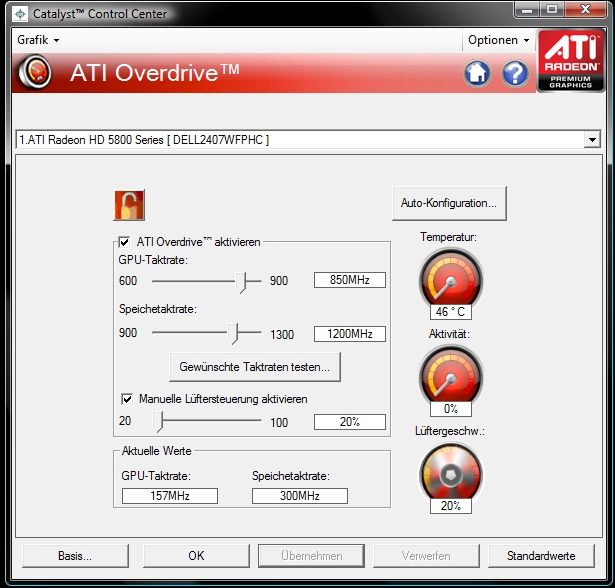
Task: Click the Catalyst Control Center title bar icon
Action: (x=20, y=14)
